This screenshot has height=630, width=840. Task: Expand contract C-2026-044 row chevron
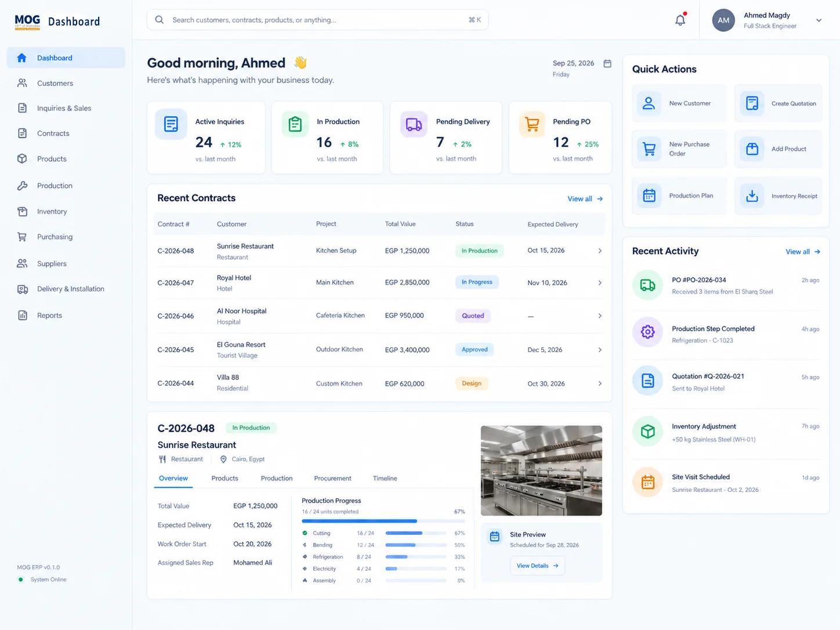[600, 383]
